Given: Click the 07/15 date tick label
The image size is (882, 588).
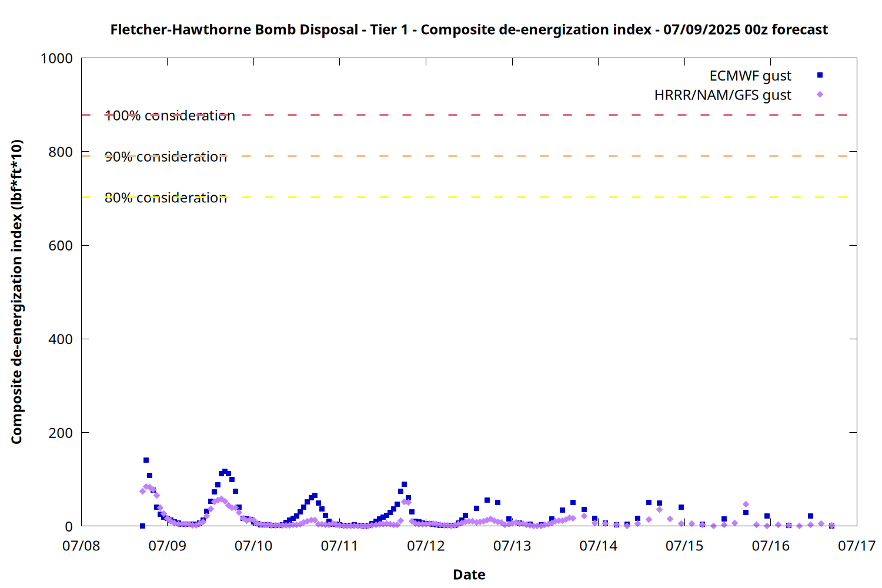Looking at the screenshot, I should [x=684, y=546].
